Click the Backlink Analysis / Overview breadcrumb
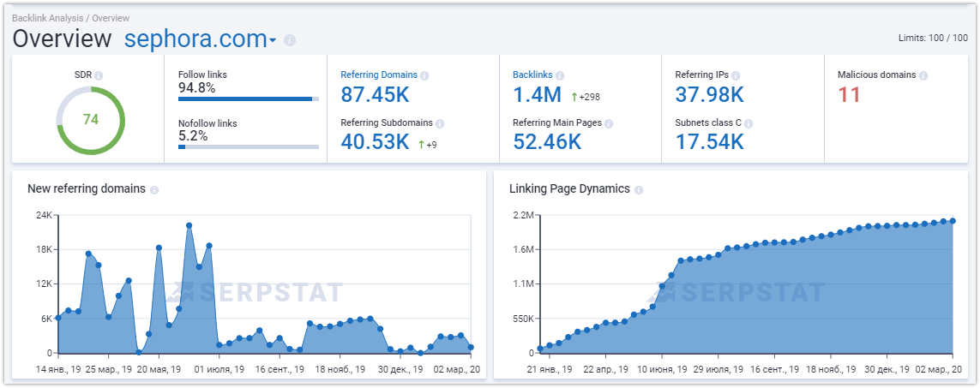The width and height of the screenshot is (980, 388). point(70,18)
